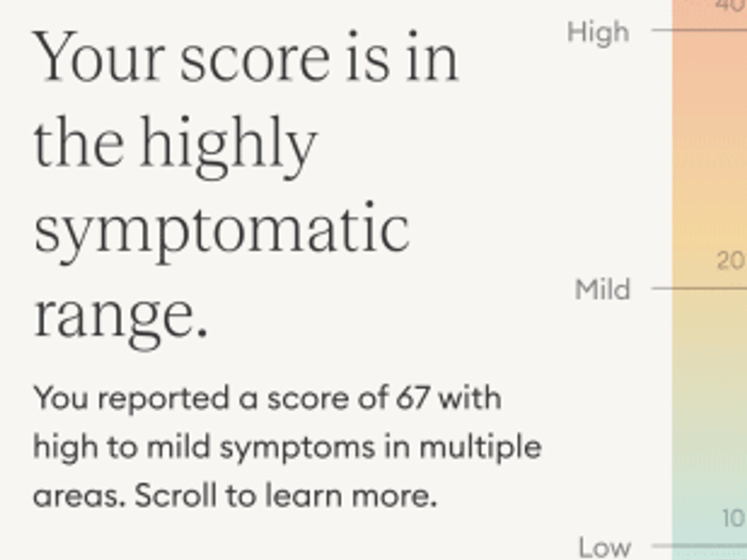This screenshot has width=747, height=560.
Task: Select the 10 marker on the score bar
Action: click(x=734, y=518)
